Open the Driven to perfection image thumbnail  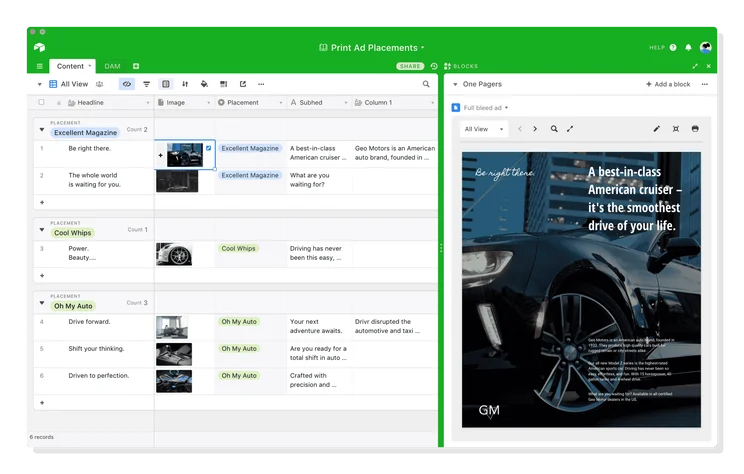tap(174, 381)
